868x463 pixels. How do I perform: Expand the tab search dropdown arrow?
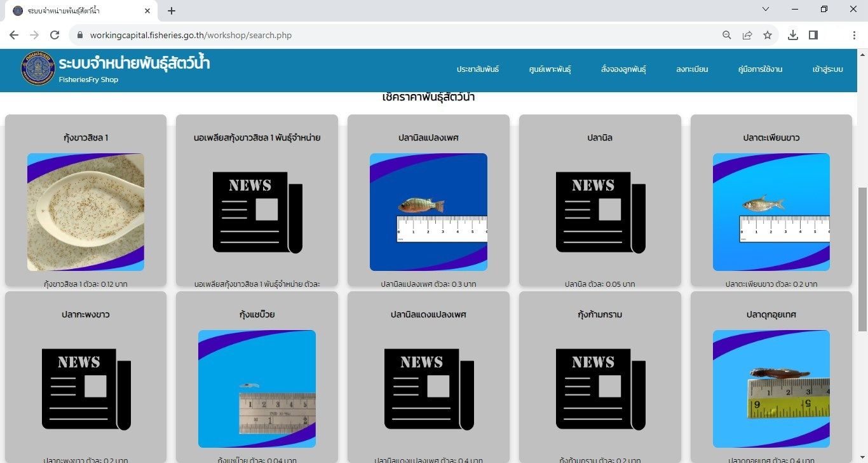tap(766, 10)
